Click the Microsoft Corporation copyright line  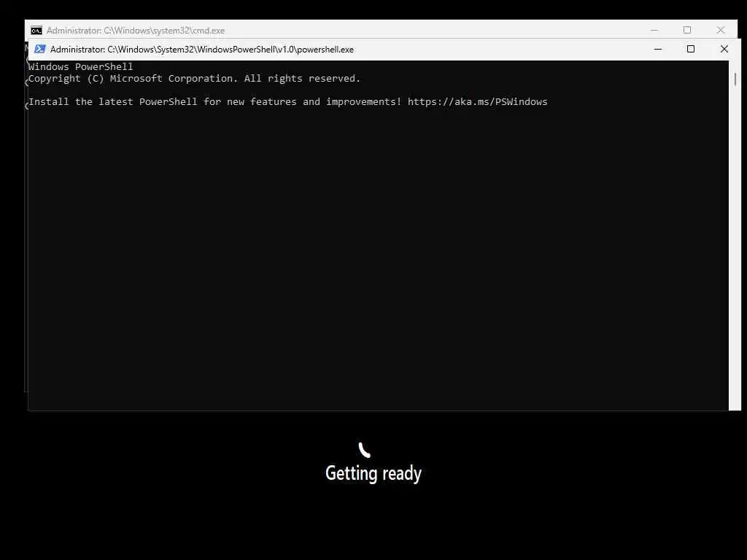(194, 79)
